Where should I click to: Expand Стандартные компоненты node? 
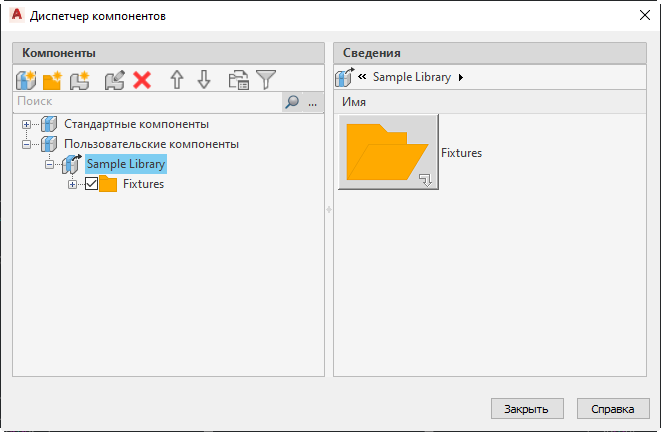(x=26, y=125)
